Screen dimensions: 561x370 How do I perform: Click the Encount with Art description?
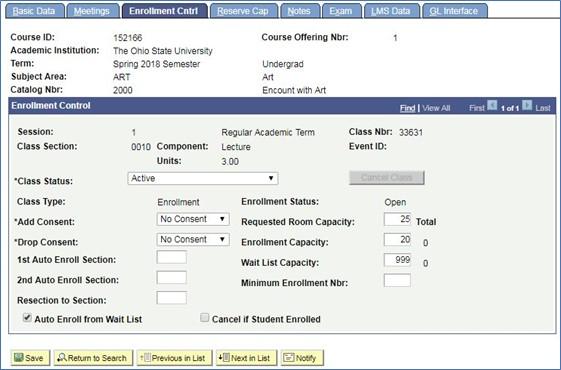click(x=294, y=90)
